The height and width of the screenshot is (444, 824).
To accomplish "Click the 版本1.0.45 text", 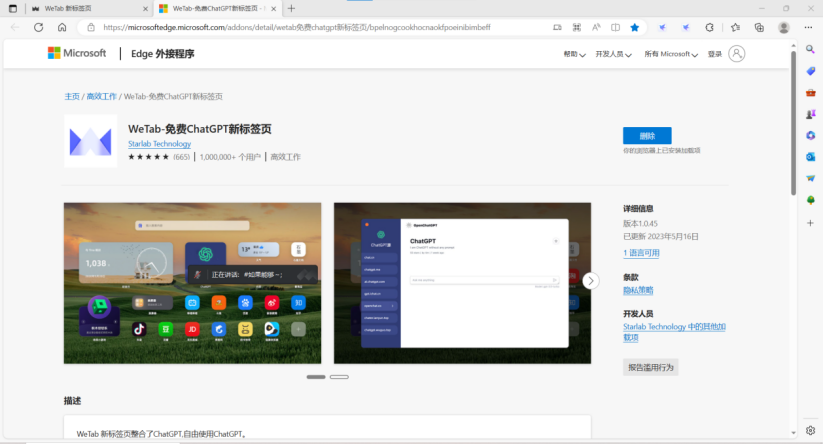I will [x=640, y=223].
